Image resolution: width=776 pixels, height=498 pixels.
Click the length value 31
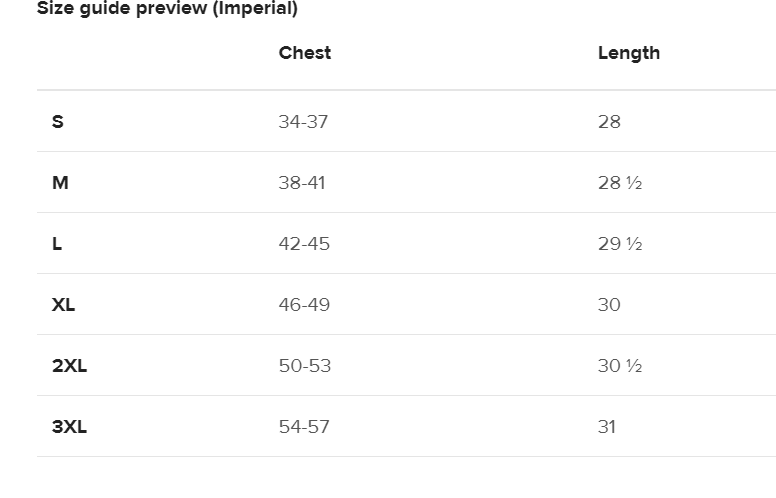(607, 427)
